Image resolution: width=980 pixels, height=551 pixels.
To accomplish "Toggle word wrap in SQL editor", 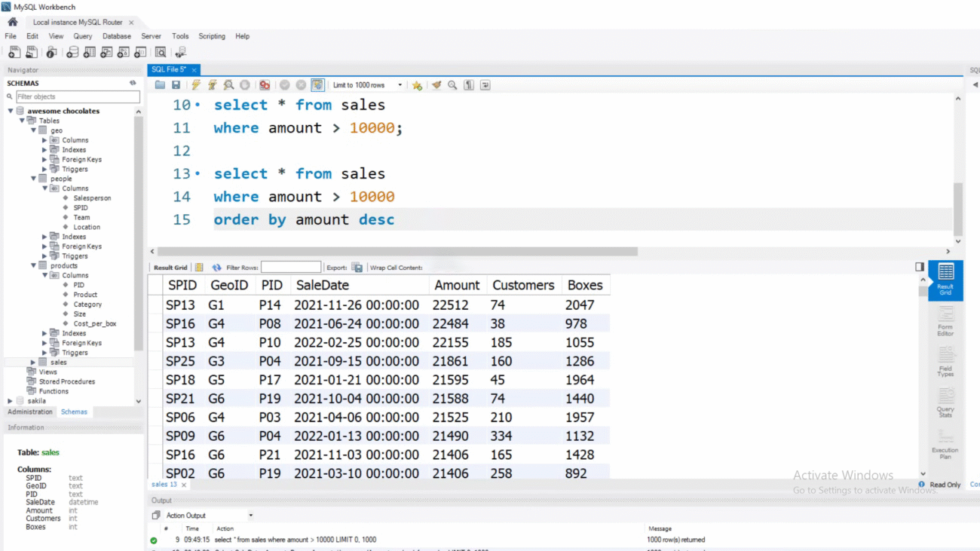I will click(485, 85).
